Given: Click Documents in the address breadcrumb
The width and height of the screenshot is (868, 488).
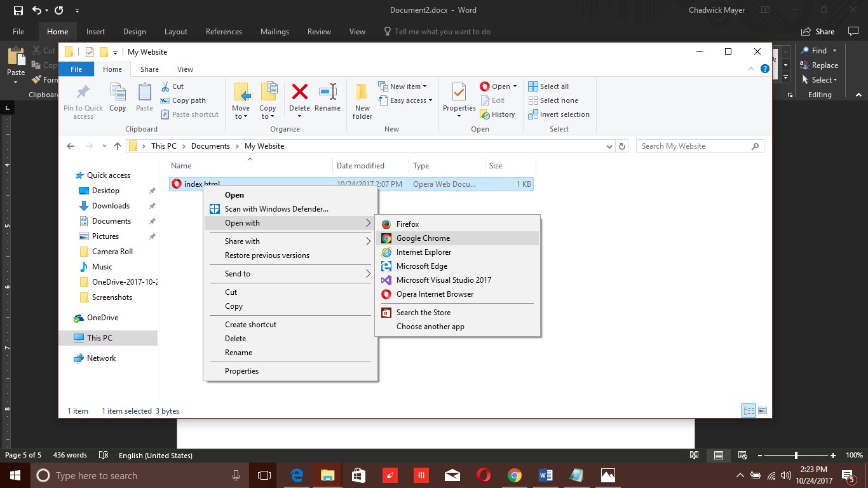Looking at the screenshot, I should [x=210, y=146].
